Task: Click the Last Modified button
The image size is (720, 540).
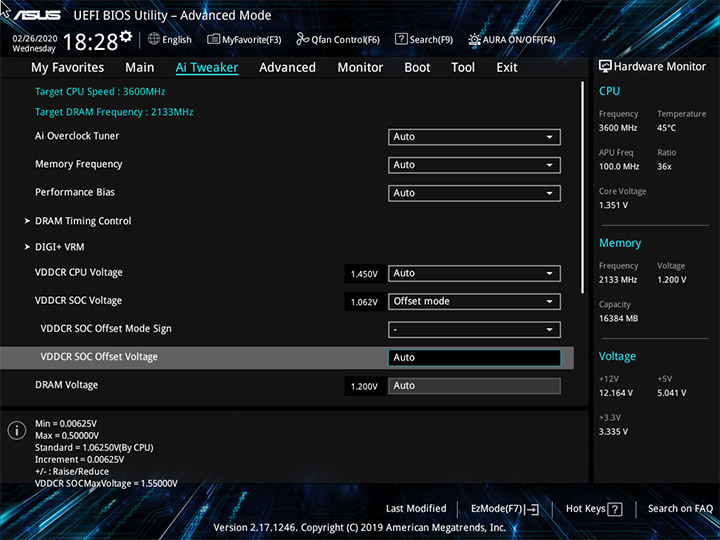Action: pos(416,508)
